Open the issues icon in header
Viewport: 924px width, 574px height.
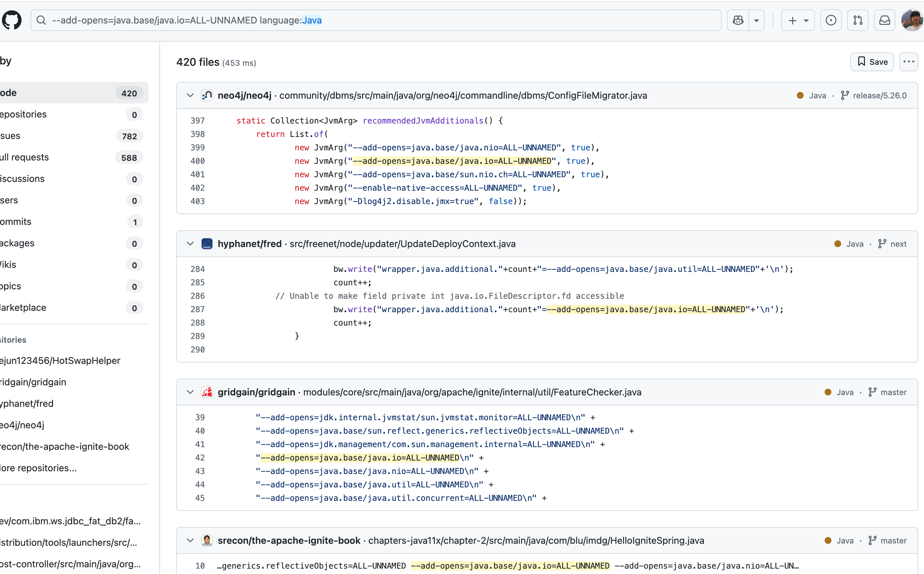(831, 20)
